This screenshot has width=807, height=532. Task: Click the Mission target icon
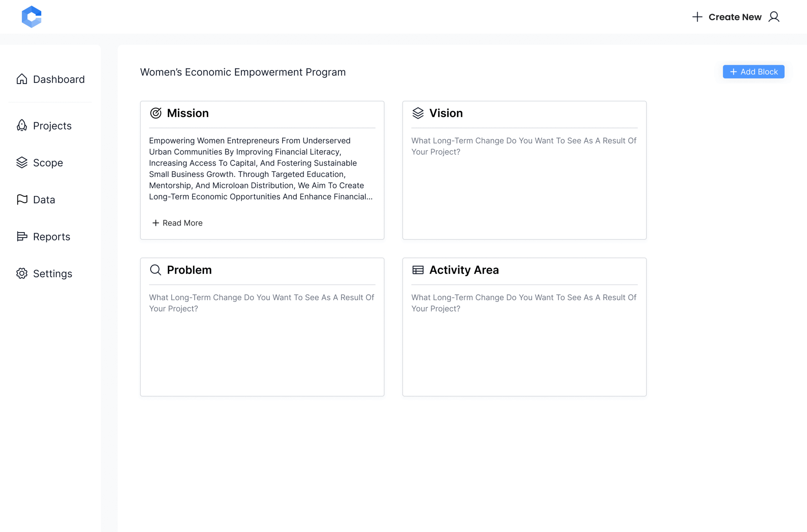tap(155, 113)
